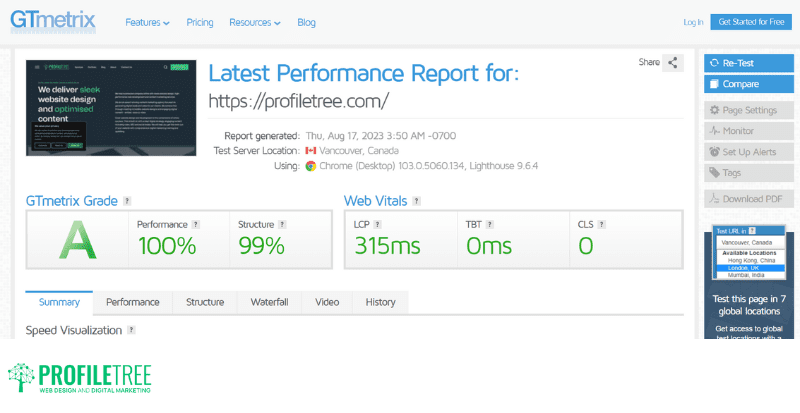Click Get Started for Free button
This screenshot has width=800, height=413.
coord(751,22)
